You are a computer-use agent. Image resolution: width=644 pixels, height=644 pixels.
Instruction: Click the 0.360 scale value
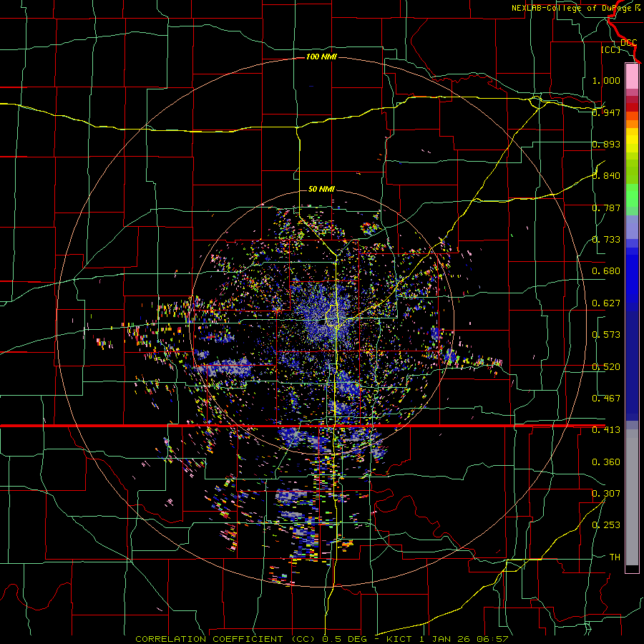(606, 462)
